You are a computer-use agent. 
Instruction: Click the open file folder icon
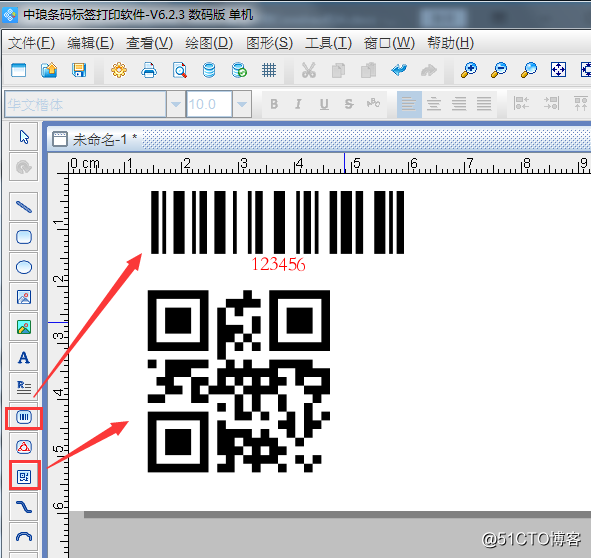[x=49, y=70]
